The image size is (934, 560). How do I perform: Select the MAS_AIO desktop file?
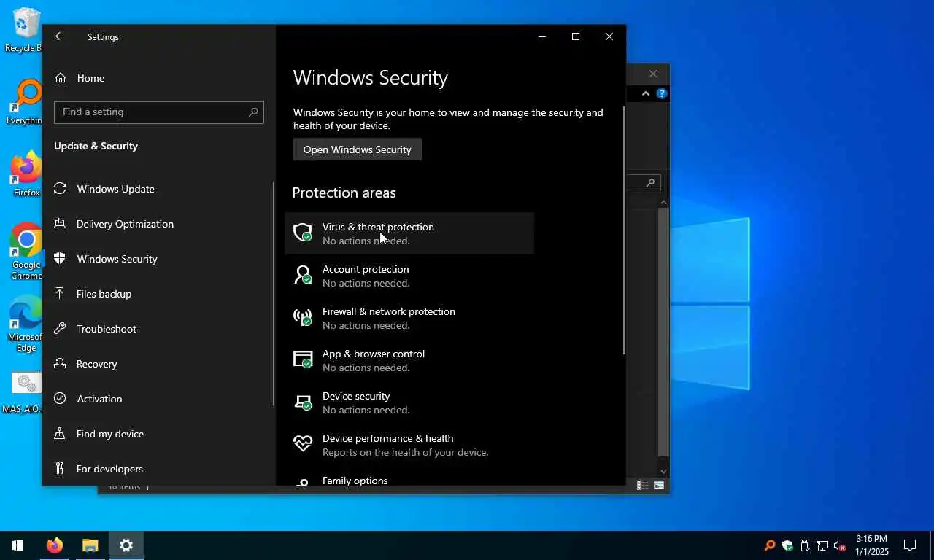(x=23, y=392)
